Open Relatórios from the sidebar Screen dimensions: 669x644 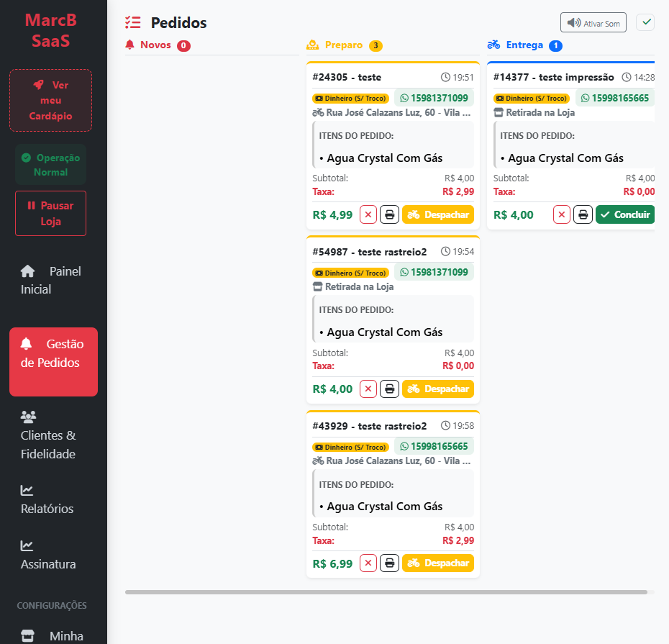pos(47,500)
